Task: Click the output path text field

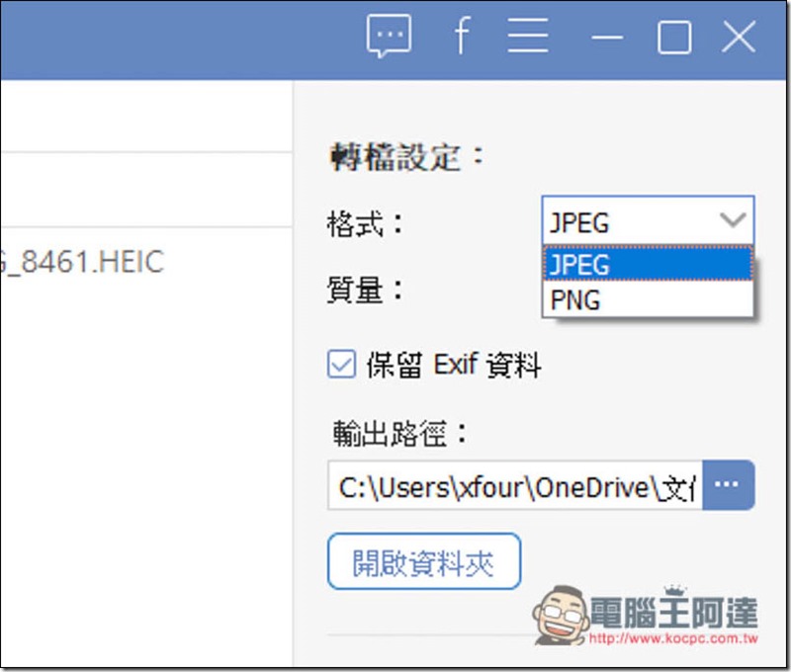Action: (515, 485)
